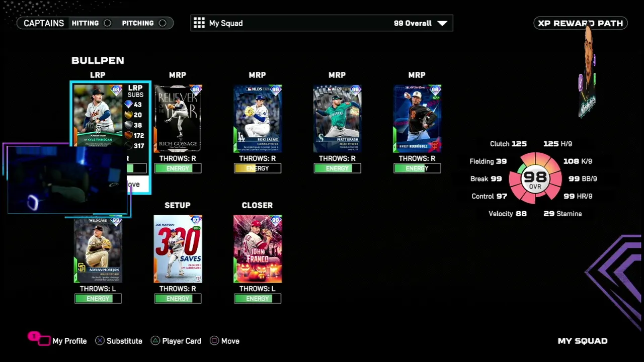644x362 pixels.
Task: Click Roki Sasaki's yellow energy bar
Action: click(x=257, y=168)
